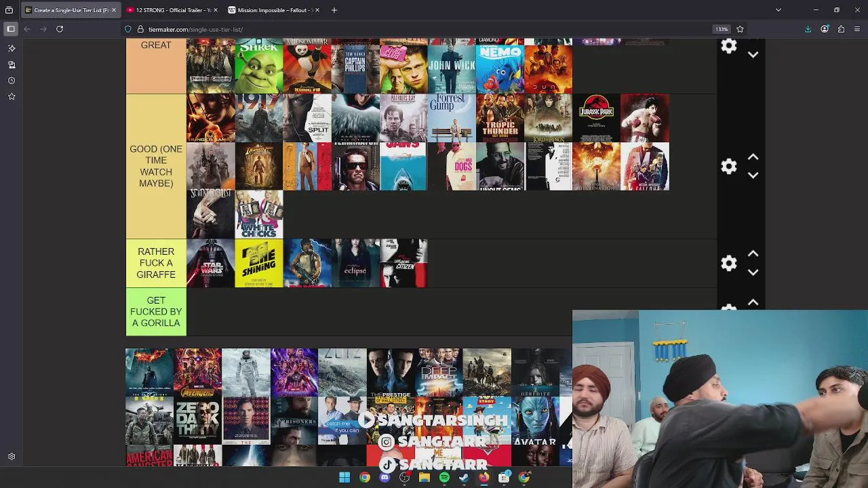Open the browser hamburger menu
Image resolution: width=868 pixels, height=488 pixels.
857,29
